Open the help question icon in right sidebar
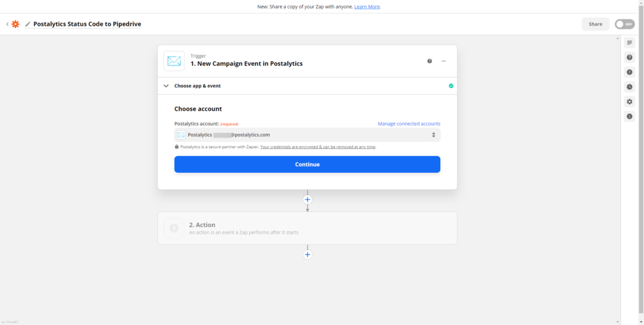Image resolution: width=644 pixels, height=325 pixels. (x=629, y=57)
